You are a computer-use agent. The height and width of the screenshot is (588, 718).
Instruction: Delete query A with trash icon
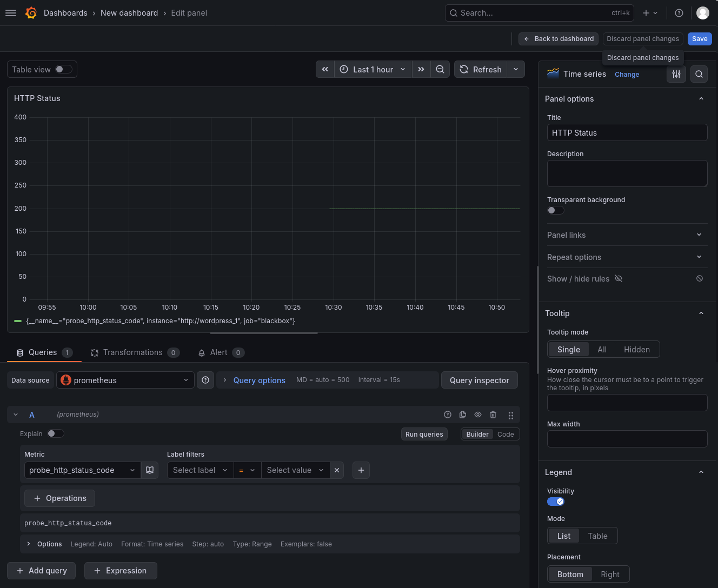click(x=493, y=415)
